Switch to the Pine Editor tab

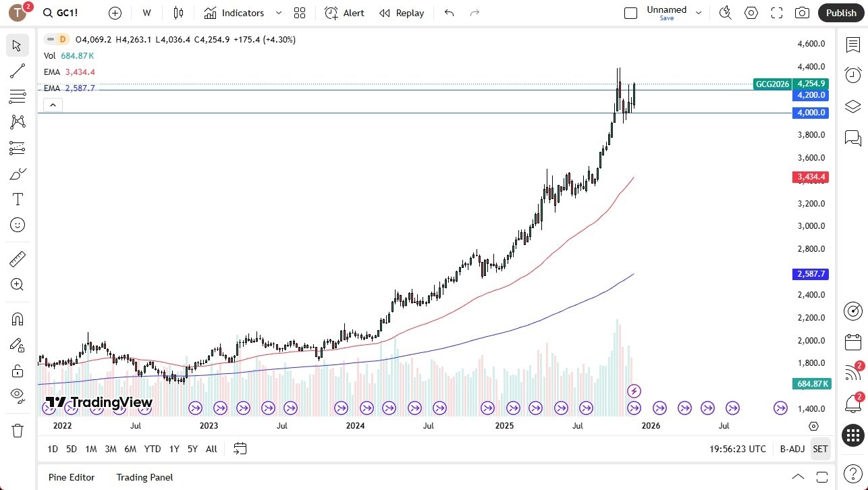click(72, 477)
